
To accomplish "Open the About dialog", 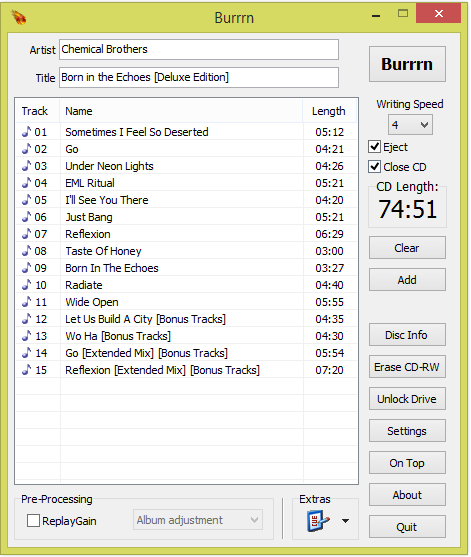I will (407, 494).
